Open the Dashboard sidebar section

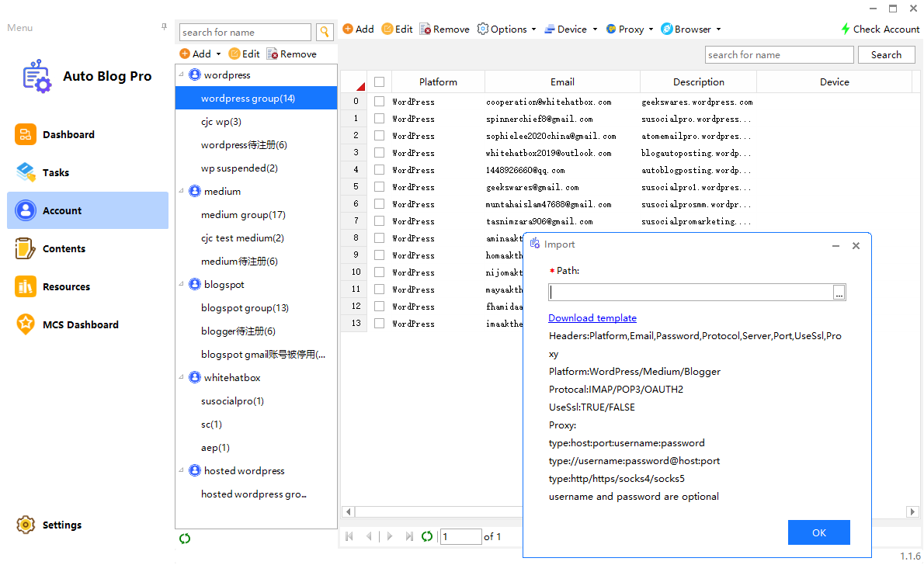(x=87, y=134)
